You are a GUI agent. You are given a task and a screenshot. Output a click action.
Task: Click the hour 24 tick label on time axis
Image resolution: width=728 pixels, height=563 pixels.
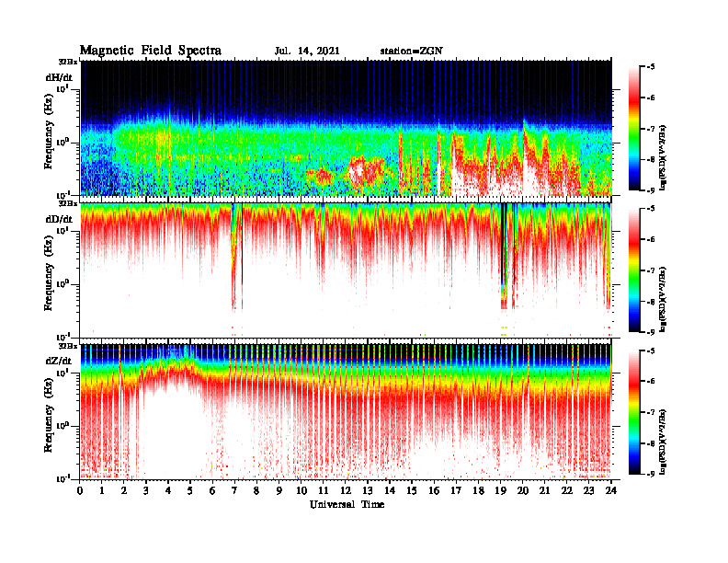611,490
